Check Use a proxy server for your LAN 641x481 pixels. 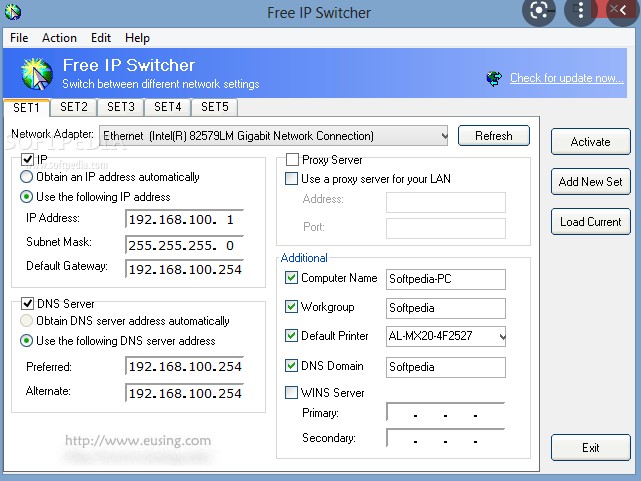tap(291, 179)
